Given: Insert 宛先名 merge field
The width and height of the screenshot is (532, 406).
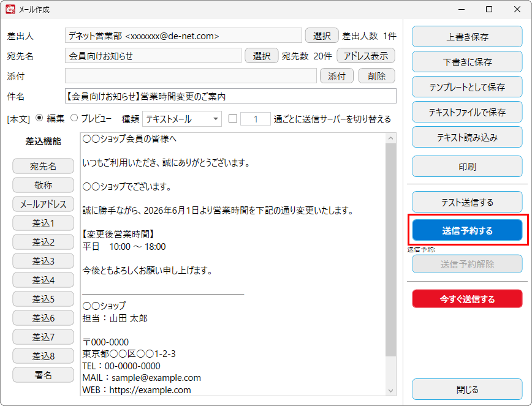Looking at the screenshot, I should coord(43,166).
